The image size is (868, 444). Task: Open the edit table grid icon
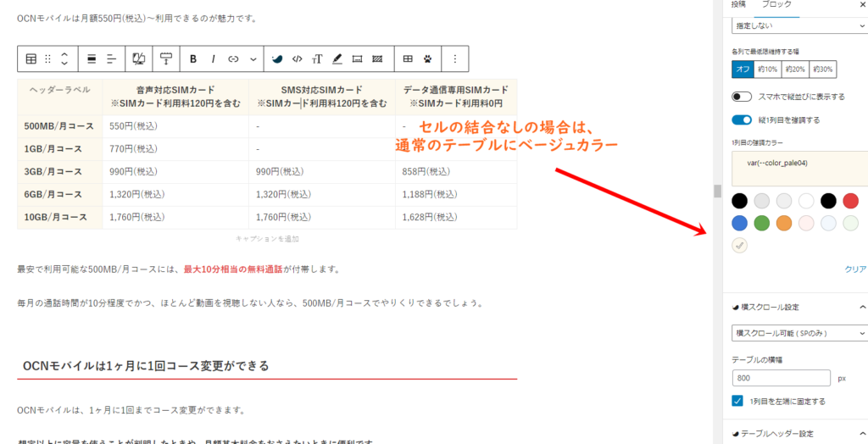(x=408, y=58)
